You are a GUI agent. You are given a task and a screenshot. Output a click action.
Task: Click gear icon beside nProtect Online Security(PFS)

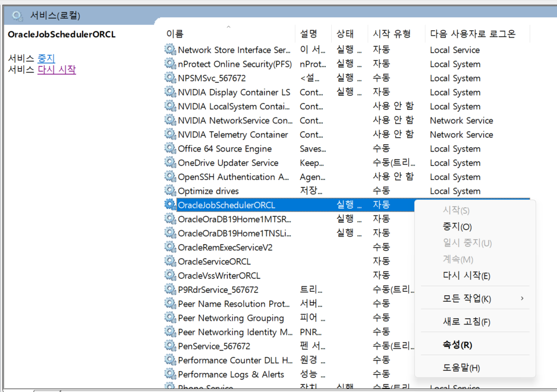point(170,64)
